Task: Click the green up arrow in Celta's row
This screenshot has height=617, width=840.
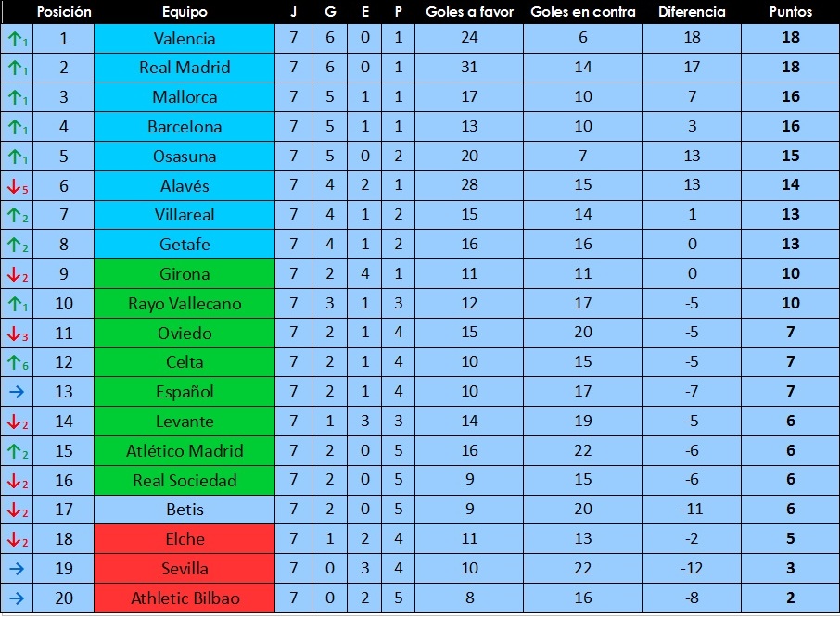Action: click(16, 363)
